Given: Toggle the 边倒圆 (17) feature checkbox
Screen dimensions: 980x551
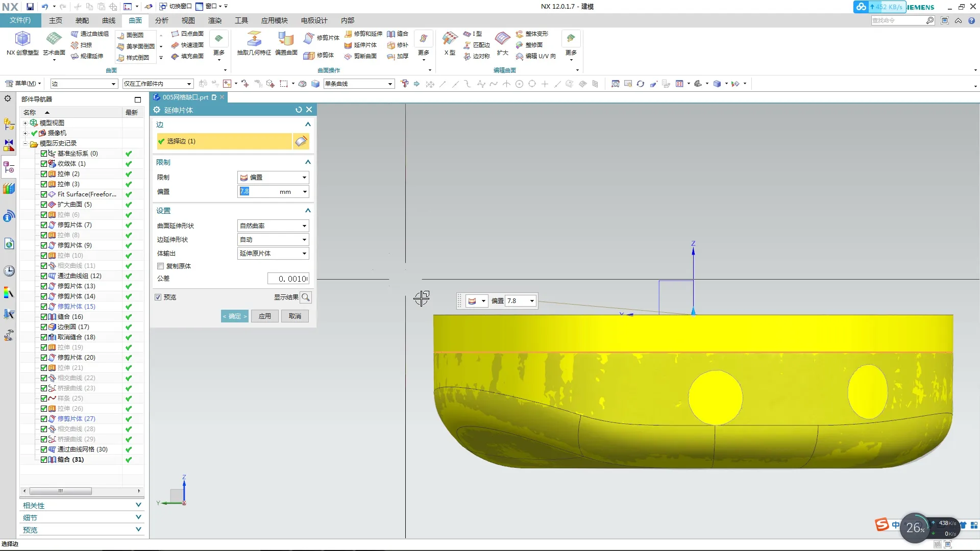Looking at the screenshot, I should [44, 327].
